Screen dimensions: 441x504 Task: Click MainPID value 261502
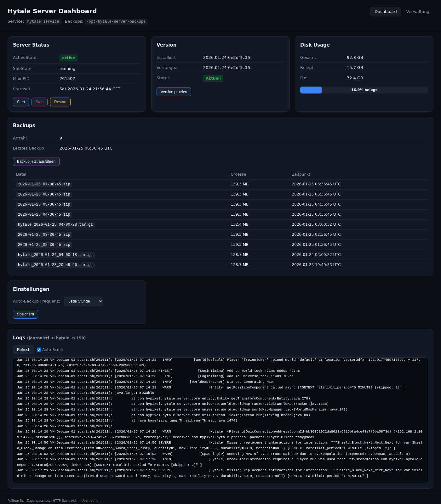tap(67, 79)
